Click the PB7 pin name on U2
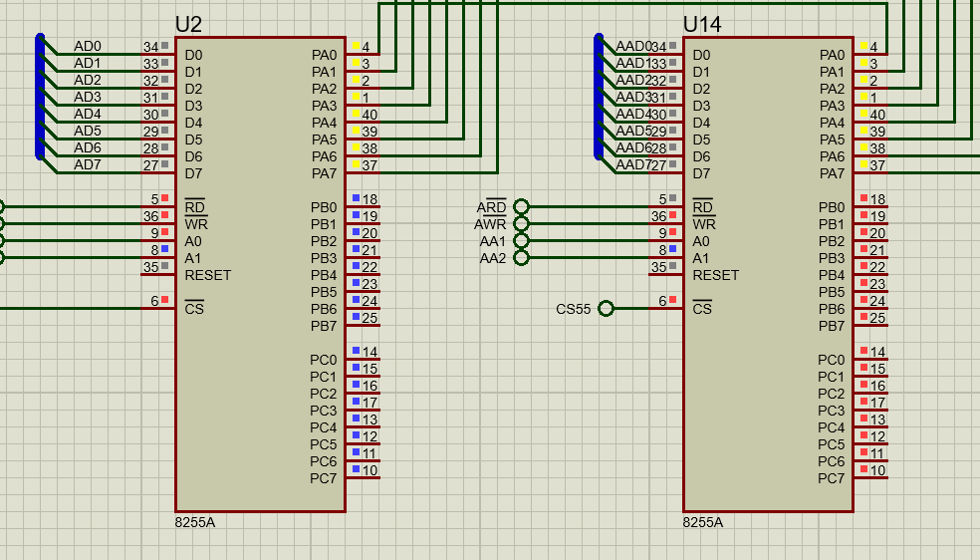Image resolution: width=980 pixels, height=560 pixels. (324, 326)
